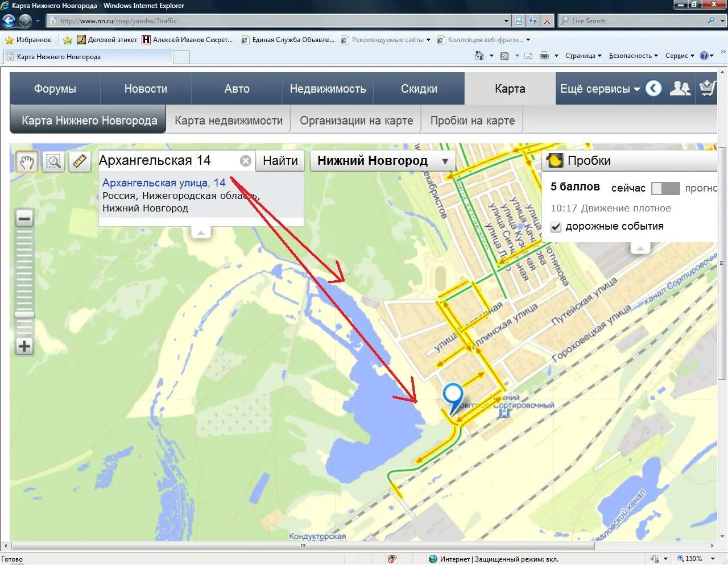This screenshot has width=728, height=565.
Task: Open the address bar URL history dropdown
Action: [506, 21]
